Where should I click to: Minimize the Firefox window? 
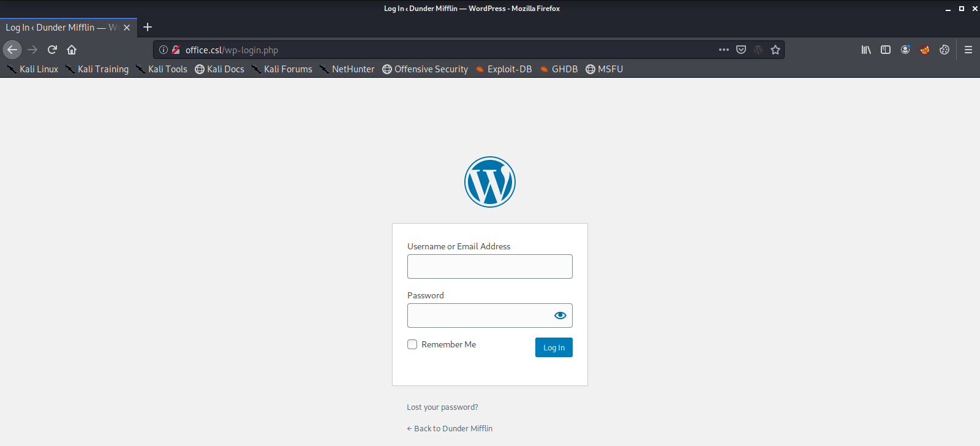[948, 9]
